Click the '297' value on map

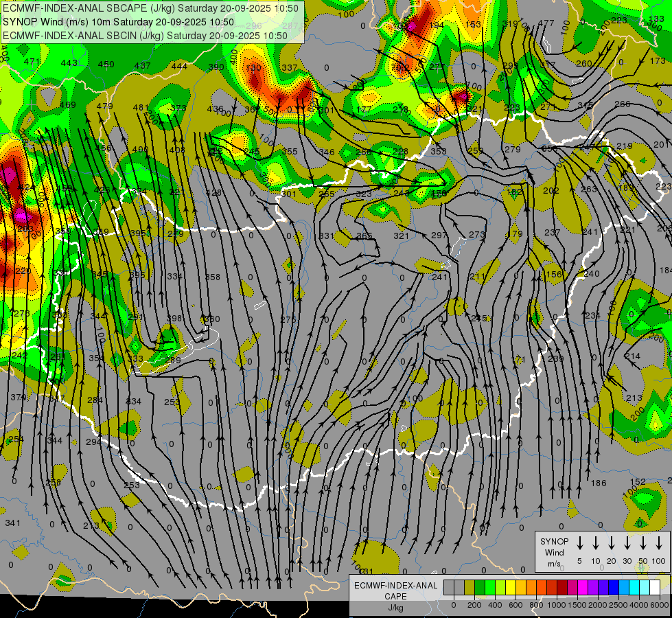point(439,235)
